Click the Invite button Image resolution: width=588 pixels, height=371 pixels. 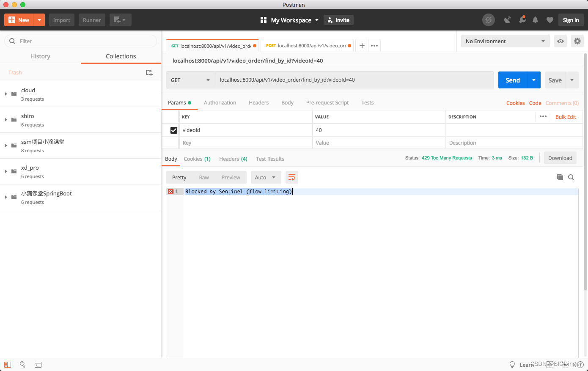point(338,20)
